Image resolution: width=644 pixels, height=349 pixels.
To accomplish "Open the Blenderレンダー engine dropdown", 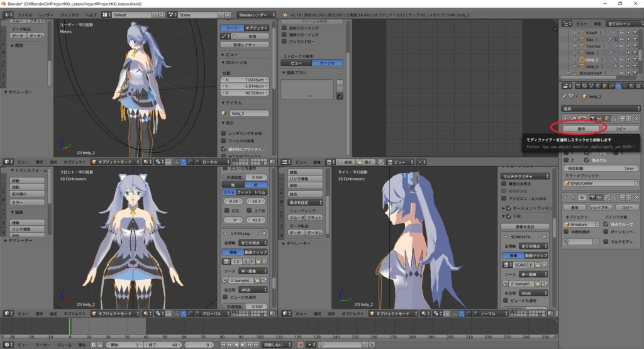I will [x=257, y=15].
